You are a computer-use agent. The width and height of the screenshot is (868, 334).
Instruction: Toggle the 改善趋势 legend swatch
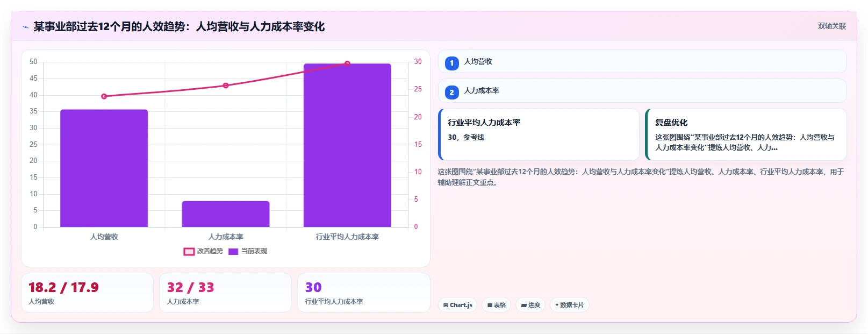point(189,252)
